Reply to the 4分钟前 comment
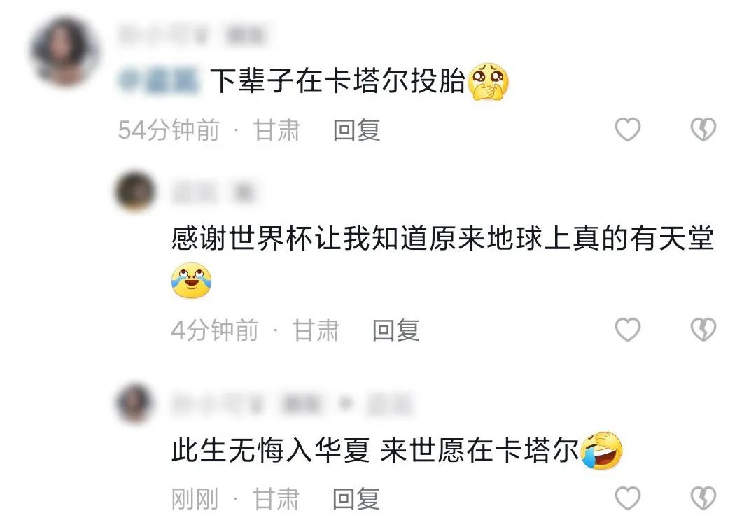Image resolution: width=756 pixels, height=532 pixels. [x=395, y=330]
